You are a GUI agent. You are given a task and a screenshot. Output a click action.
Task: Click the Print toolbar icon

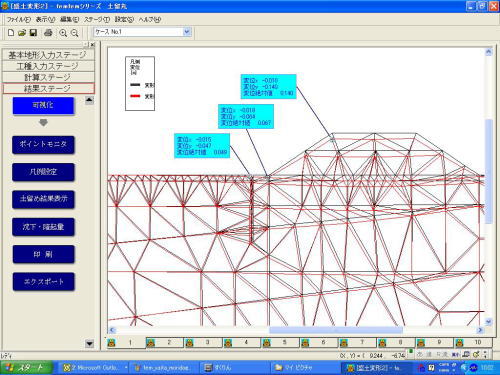coord(48,33)
